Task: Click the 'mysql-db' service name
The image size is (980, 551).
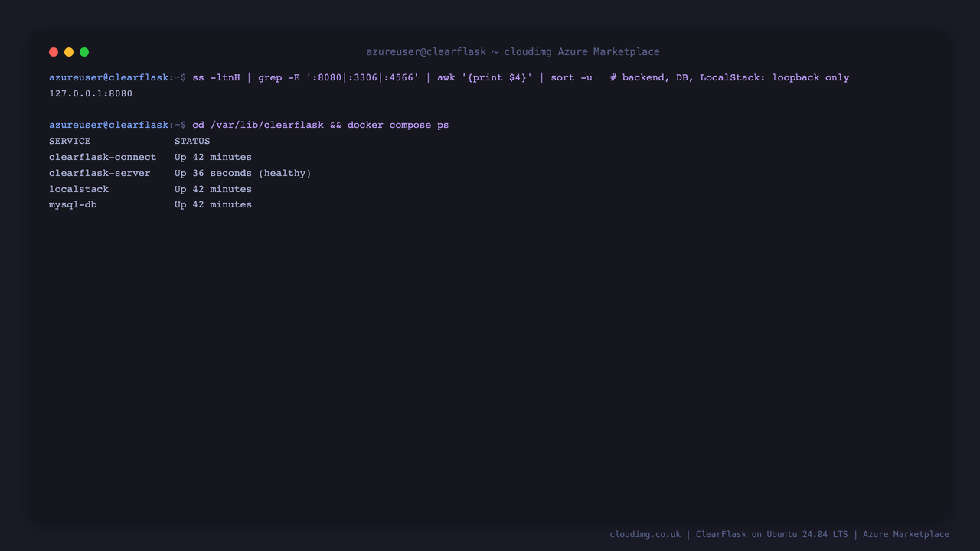Action: pyautogui.click(x=73, y=204)
